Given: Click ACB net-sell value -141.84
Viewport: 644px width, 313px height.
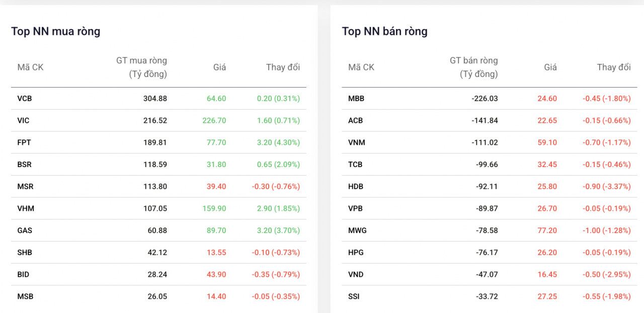Looking at the screenshot, I should pyautogui.click(x=485, y=121).
